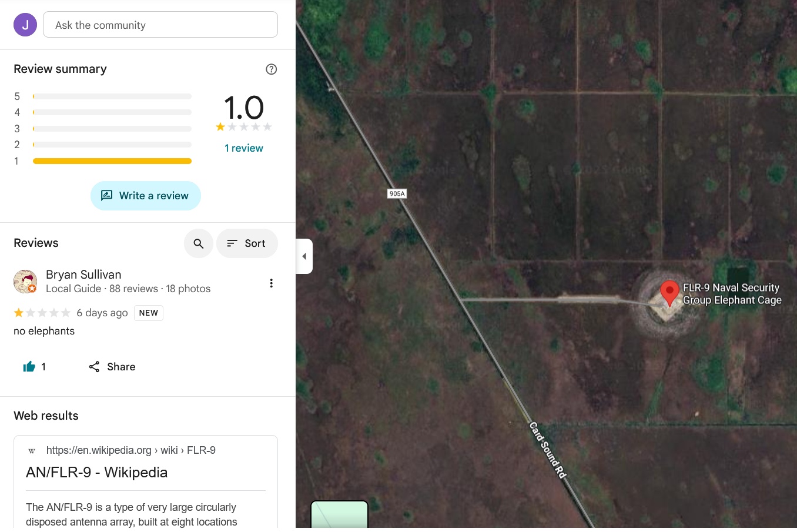
Task: Click the Write a review button
Action: (x=146, y=196)
